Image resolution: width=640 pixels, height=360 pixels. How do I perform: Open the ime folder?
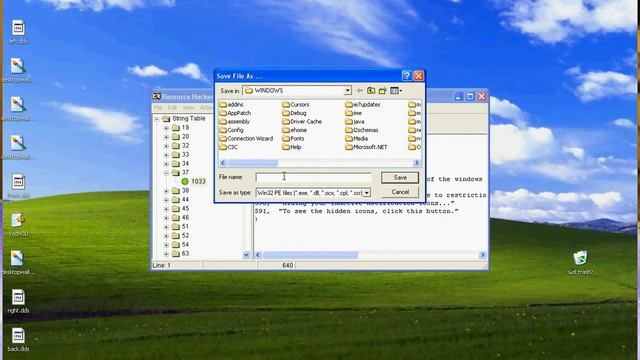click(x=353, y=113)
